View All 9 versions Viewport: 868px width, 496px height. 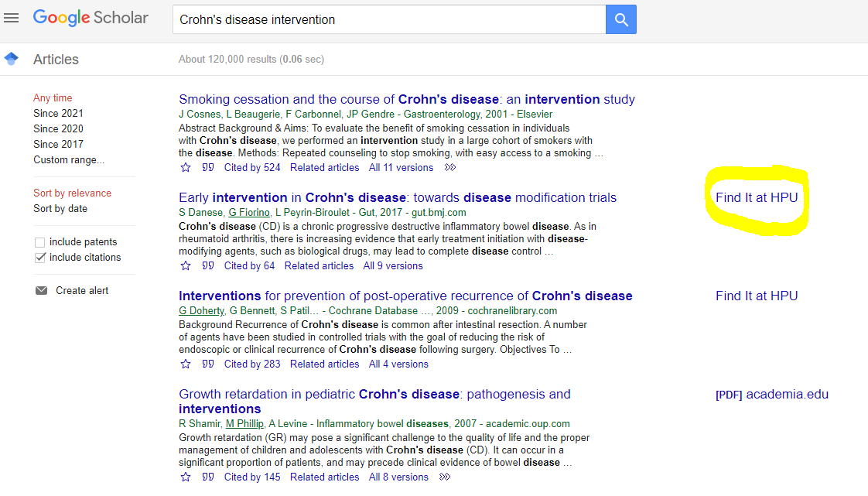pos(393,265)
